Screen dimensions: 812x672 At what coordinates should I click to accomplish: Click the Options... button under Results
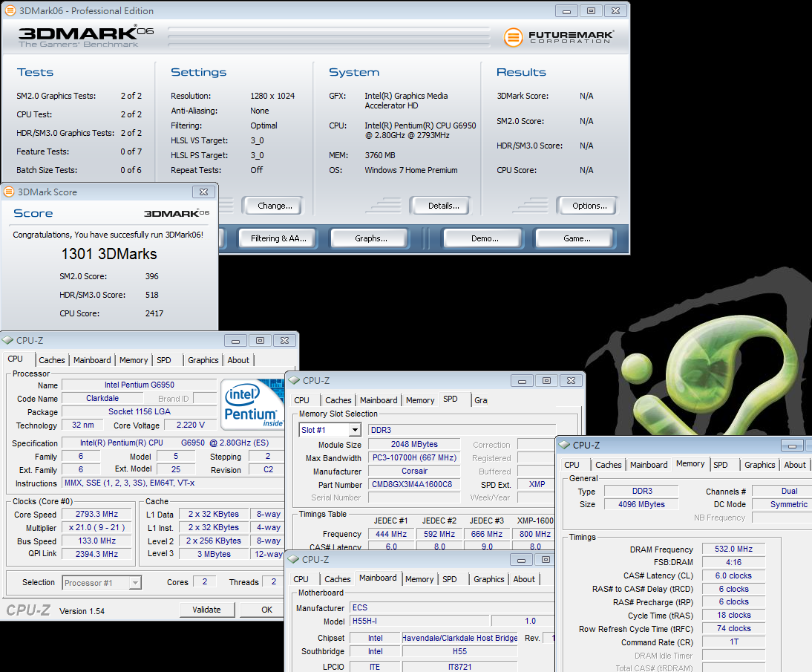pyautogui.click(x=589, y=206)
